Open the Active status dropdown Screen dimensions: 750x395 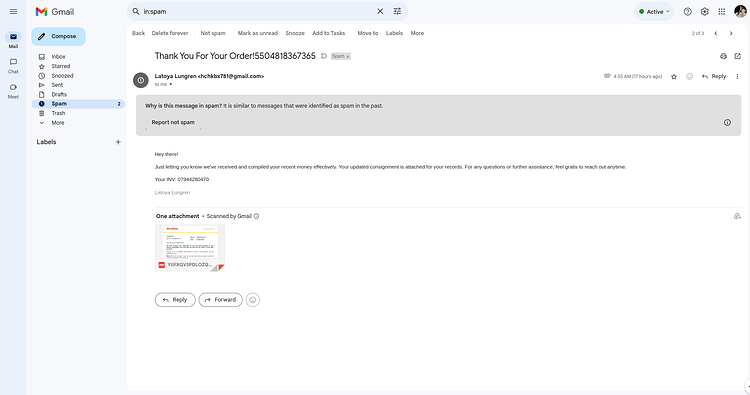[x=654, y=11]
